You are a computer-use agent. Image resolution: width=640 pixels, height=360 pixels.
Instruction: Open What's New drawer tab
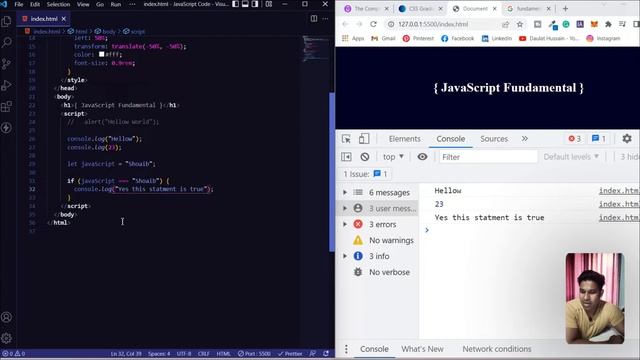click(x=422, y=349)
